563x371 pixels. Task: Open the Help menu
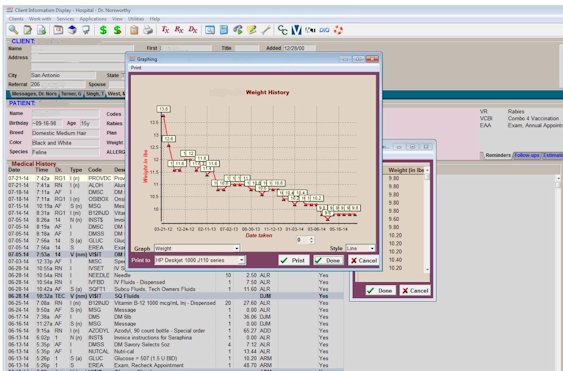click(x=155, y=19)
